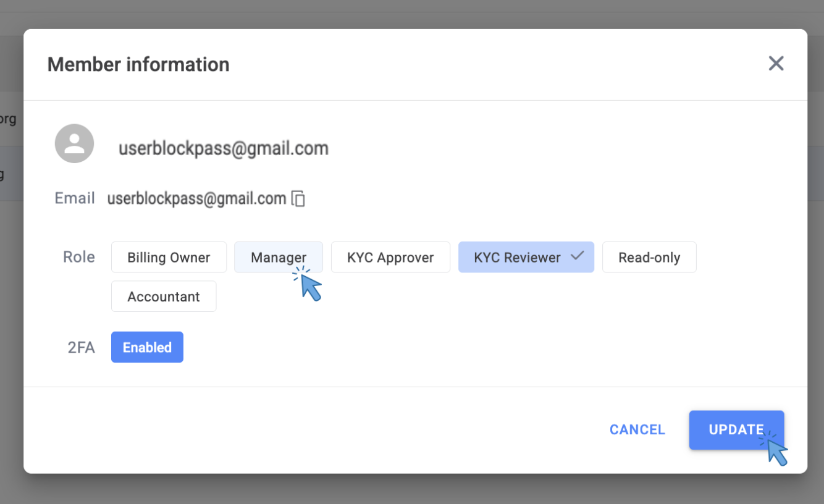The image size is (824, 504).
Task: Choose the KYC Approver role
Action: [390, 258]
